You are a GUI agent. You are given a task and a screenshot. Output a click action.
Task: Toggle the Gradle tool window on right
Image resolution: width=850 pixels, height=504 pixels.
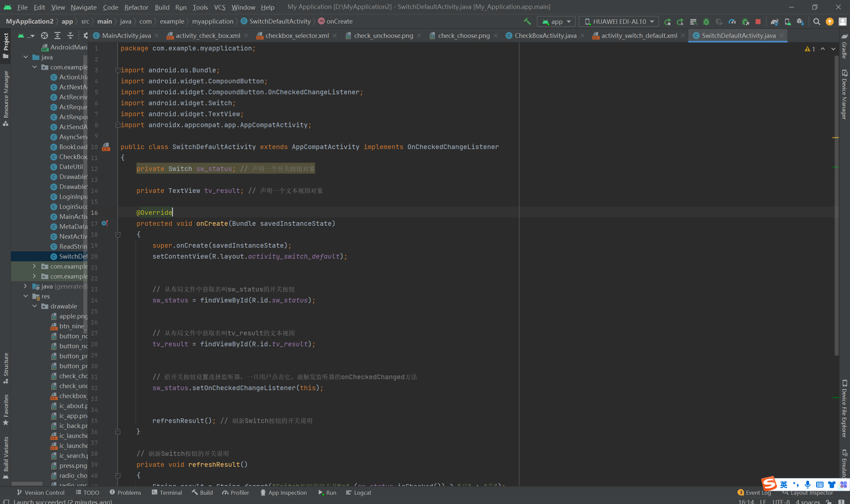pyautogui.click(x=844, y=46)
